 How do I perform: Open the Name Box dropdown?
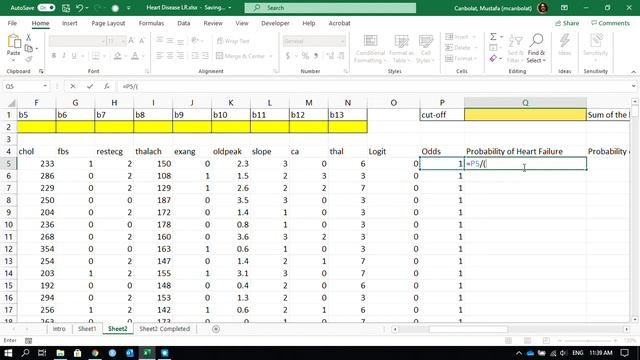tap(44, 86)
